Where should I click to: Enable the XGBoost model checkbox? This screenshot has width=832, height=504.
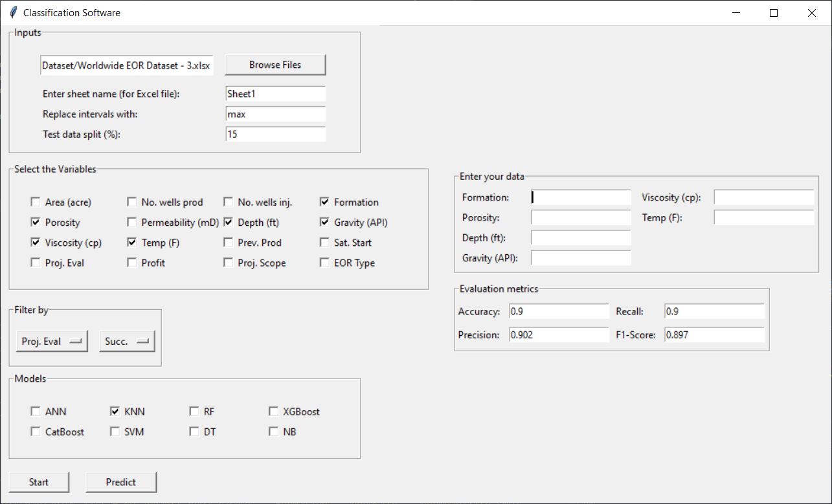point(273,411)
